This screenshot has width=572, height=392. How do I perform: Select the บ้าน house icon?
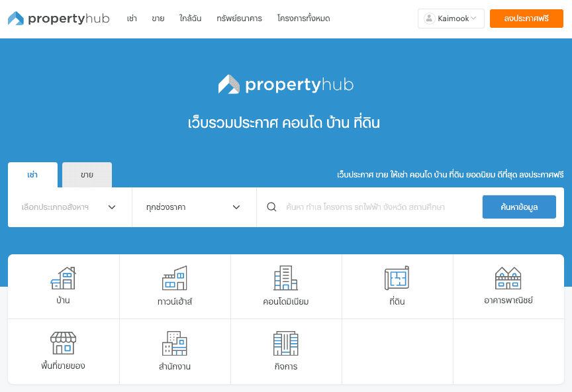click(x=63, y=278)
